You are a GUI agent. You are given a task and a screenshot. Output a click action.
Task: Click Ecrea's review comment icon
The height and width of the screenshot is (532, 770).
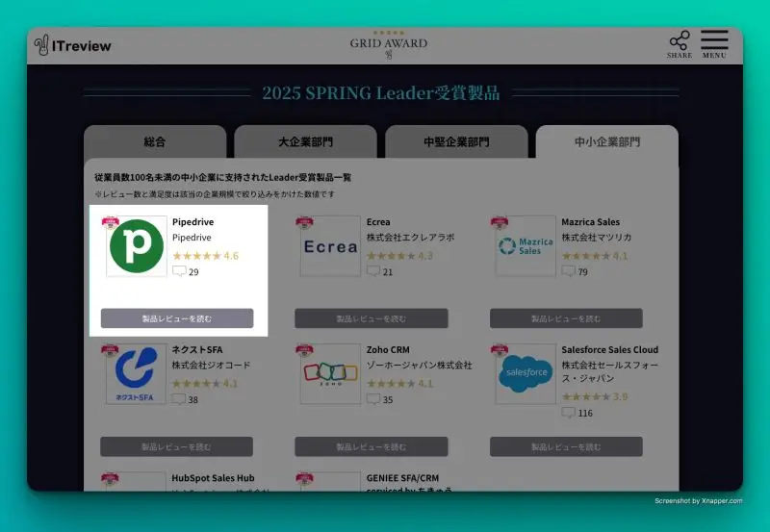point(373,271)
